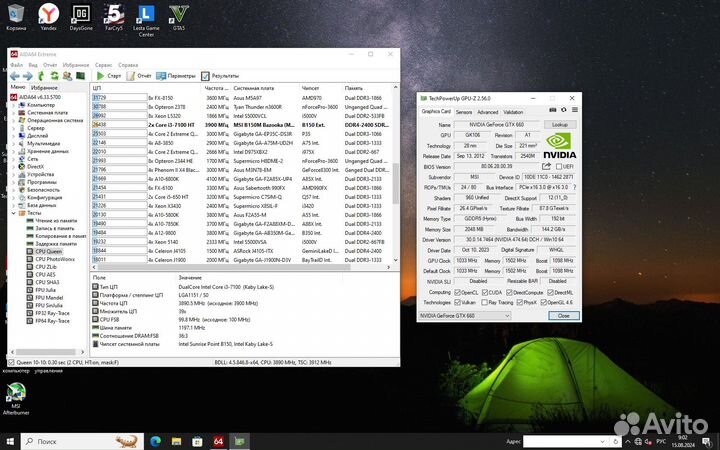This screenshot has height=450, width=720.
Task: Open the Корзина recycle bin desktop icon
Action: (x=16, y=17)
